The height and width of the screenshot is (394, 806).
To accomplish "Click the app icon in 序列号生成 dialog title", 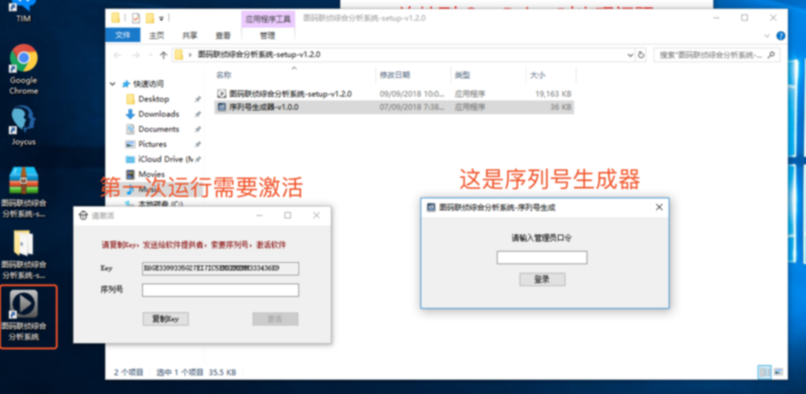I will (431, 207).
